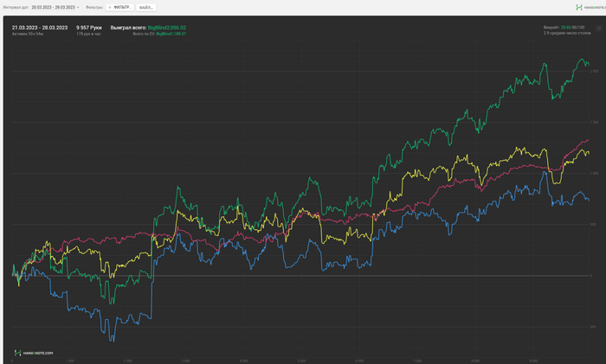Open the "ФАЙЛ" button
The image size is (606, 364).
click(x=145, y=7)
